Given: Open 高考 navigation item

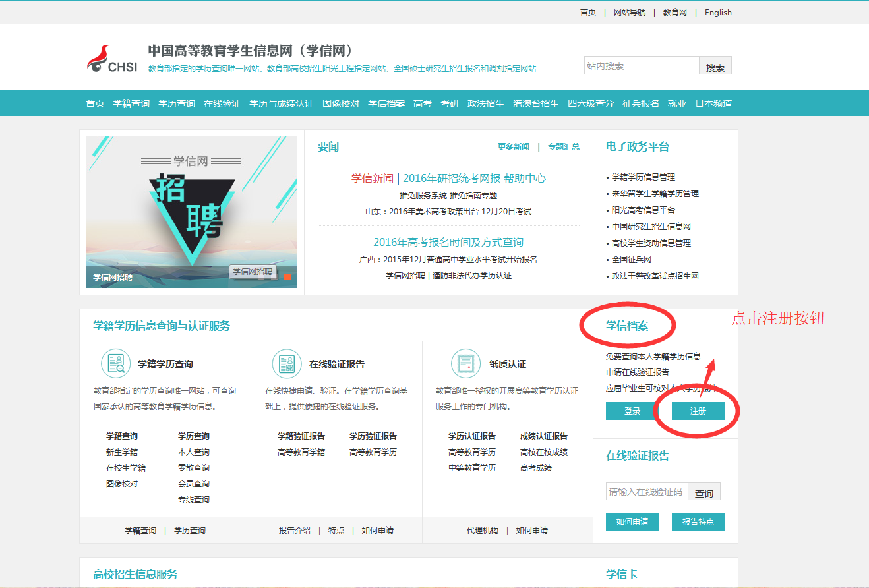Looking at the screenshot, I should (x=423, y=103).
